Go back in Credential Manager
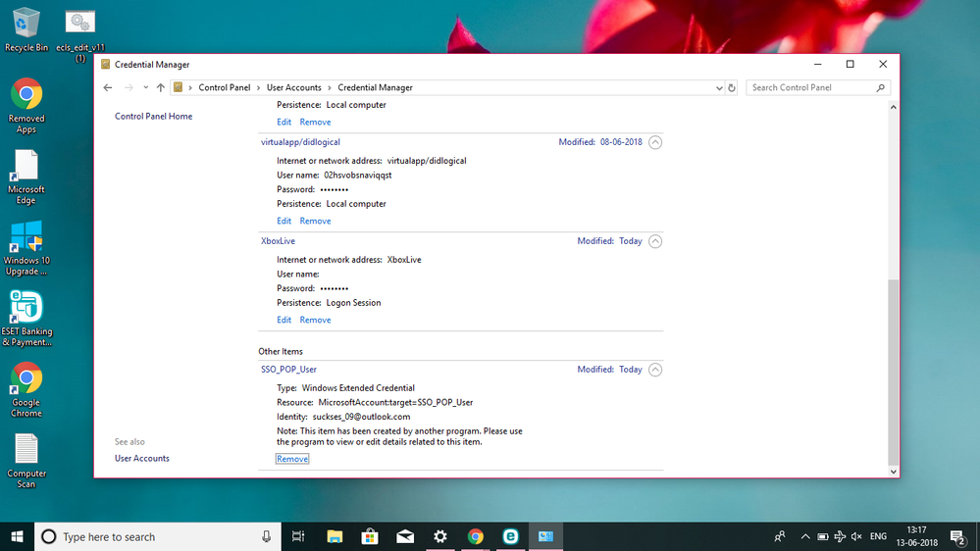The width and height of the screenshot is (980, 551). tap(108, 87)
